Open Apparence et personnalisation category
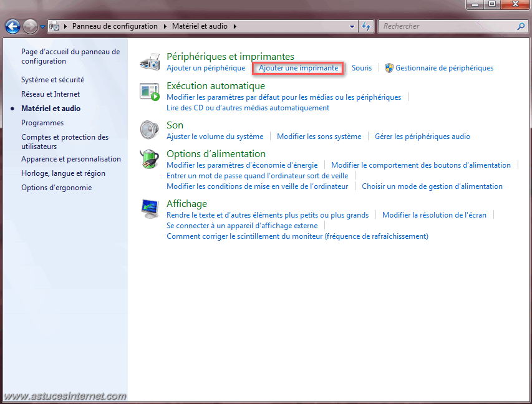 pyautogui.click(x=71, y=159)
